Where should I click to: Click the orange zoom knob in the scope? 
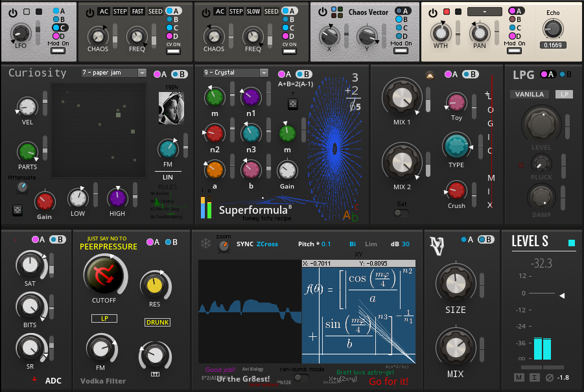click(224, 246)
